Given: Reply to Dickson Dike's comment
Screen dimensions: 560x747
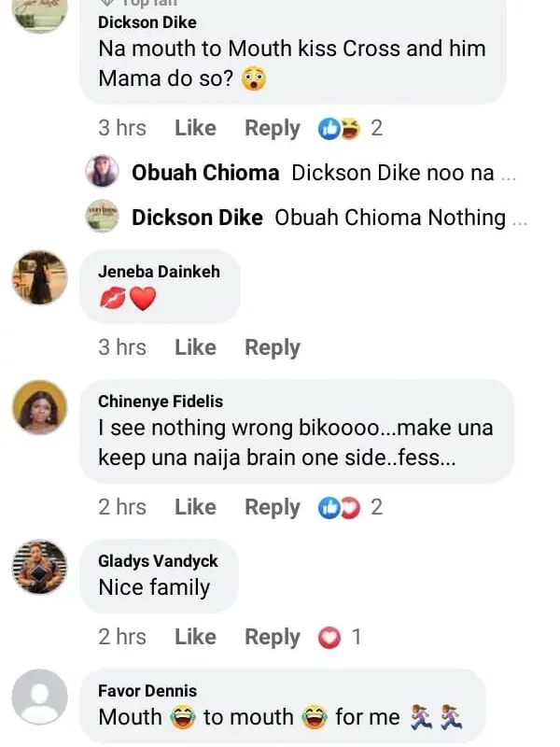Looking at the screenshot, I should [272, 129].
